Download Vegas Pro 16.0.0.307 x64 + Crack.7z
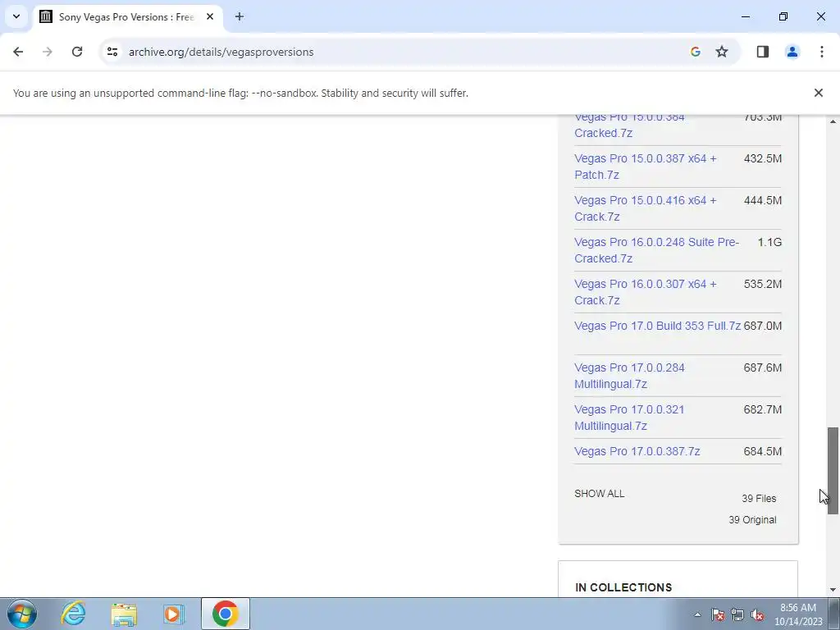Viewport: 840px width, 630px height. 645,292
